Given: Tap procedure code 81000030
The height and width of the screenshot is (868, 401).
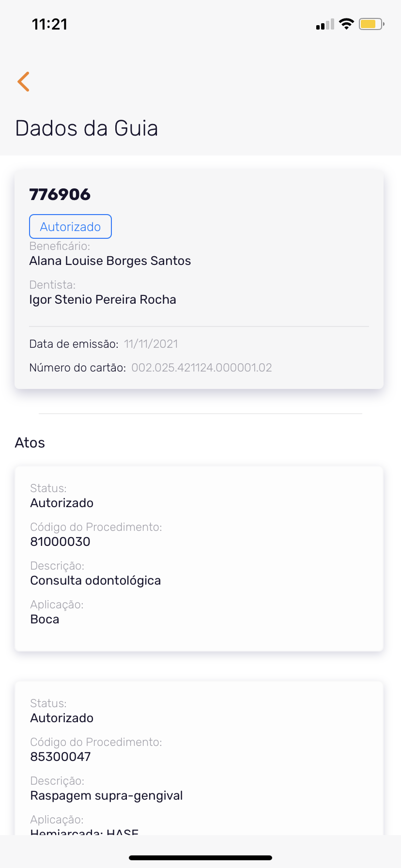Looking at the screenshot, I should click(x=61, y=542).
